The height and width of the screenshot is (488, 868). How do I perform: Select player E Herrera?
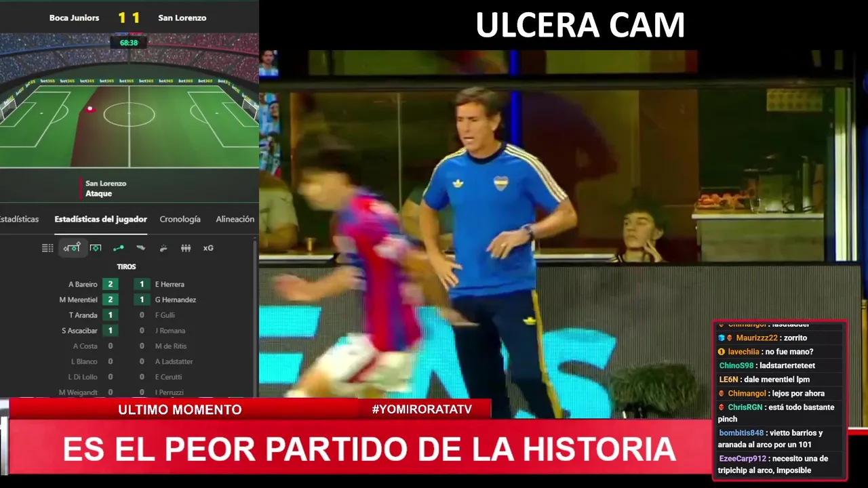(x=170, y=285)
